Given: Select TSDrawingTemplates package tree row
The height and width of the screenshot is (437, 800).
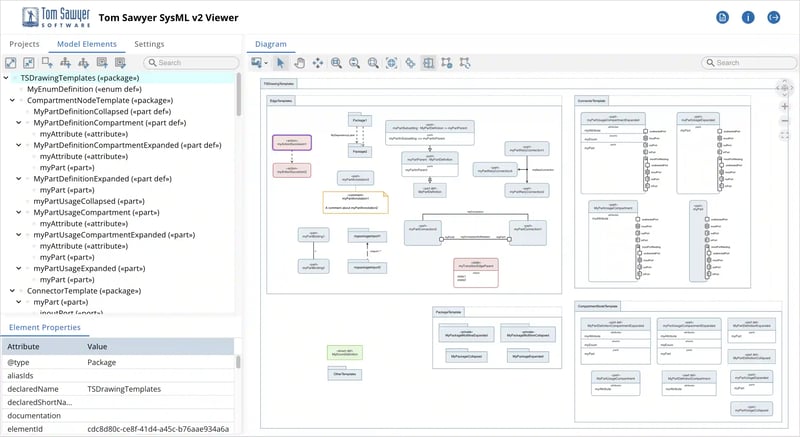Looking at the screenshot, I should (118, 78).
